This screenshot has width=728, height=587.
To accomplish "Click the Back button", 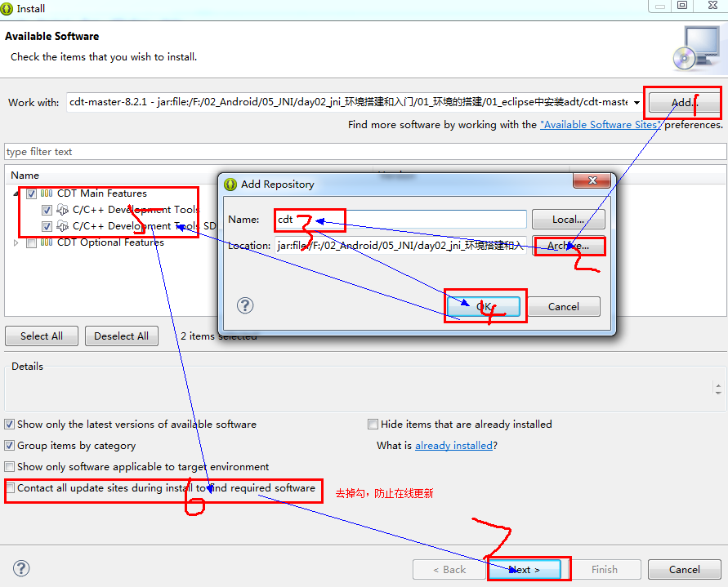I will (x=449, y=569).
